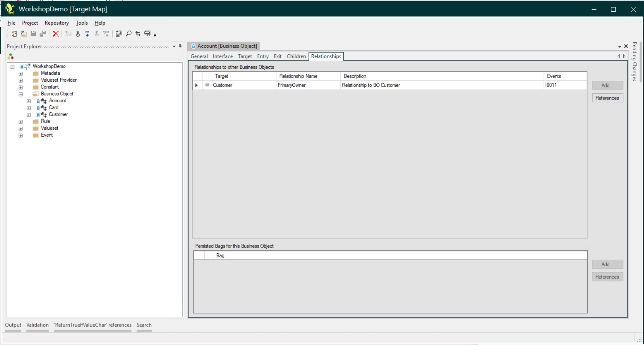The height and width of the screenshot is (345, 644).
Task: Pin the Project Explorer panel
Action: tap(180, 46)
